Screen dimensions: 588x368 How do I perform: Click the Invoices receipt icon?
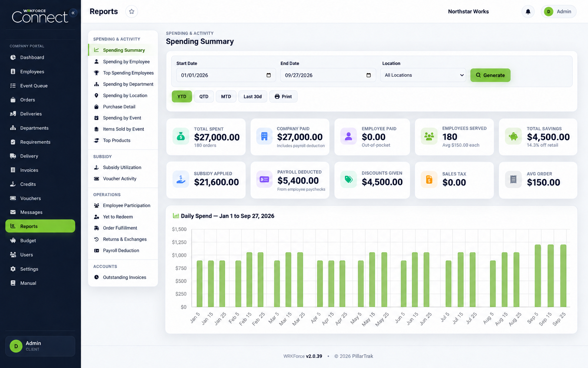[x=13, y=170]
